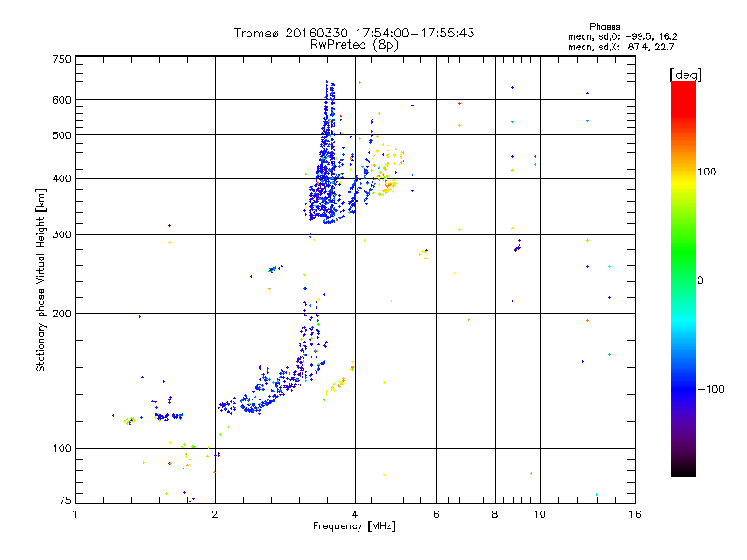Click the "mean, sd,X: 87.4, 22.7" line
Screen dimensions: 747x560
click(621, 47)
